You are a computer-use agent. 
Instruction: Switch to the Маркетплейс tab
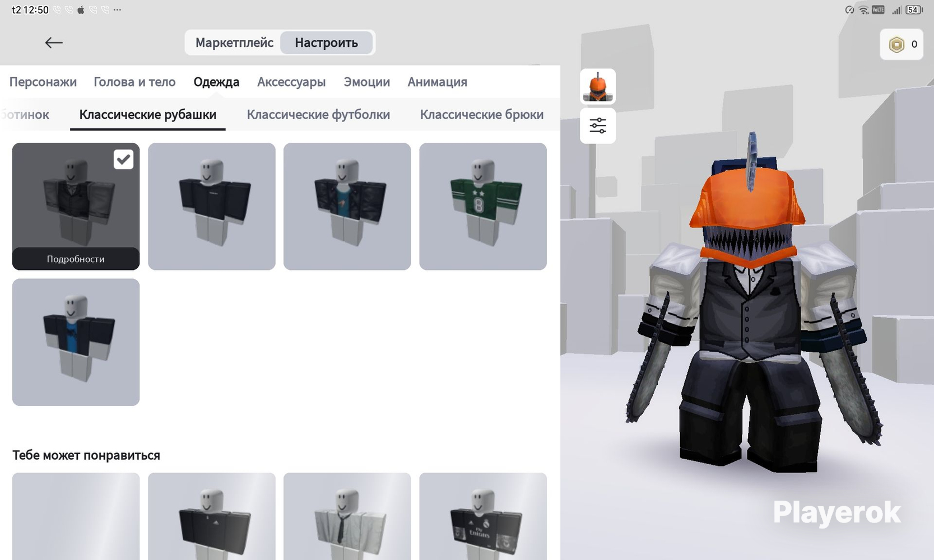coord(234,43)
